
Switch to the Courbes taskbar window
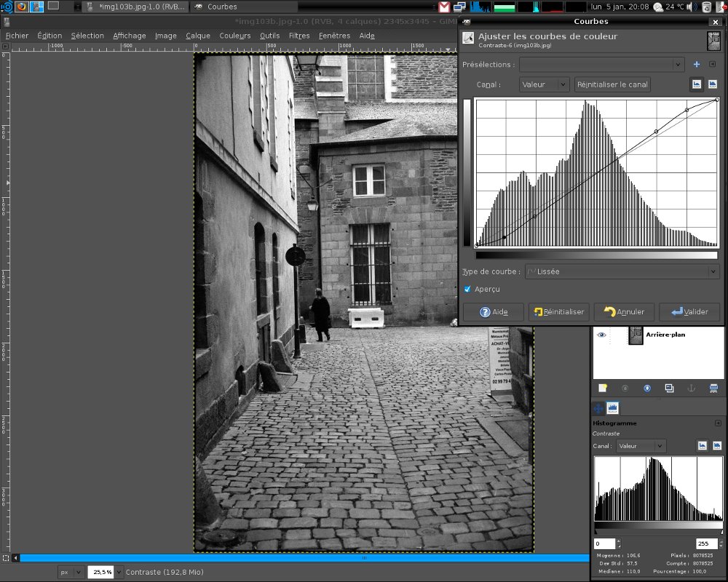click(244, 7)
